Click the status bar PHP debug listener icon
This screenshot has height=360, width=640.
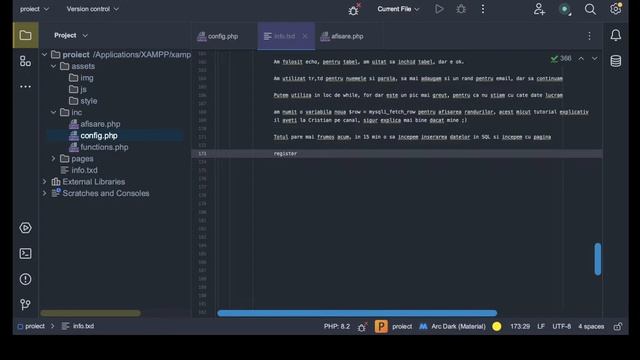click(362, 327)
